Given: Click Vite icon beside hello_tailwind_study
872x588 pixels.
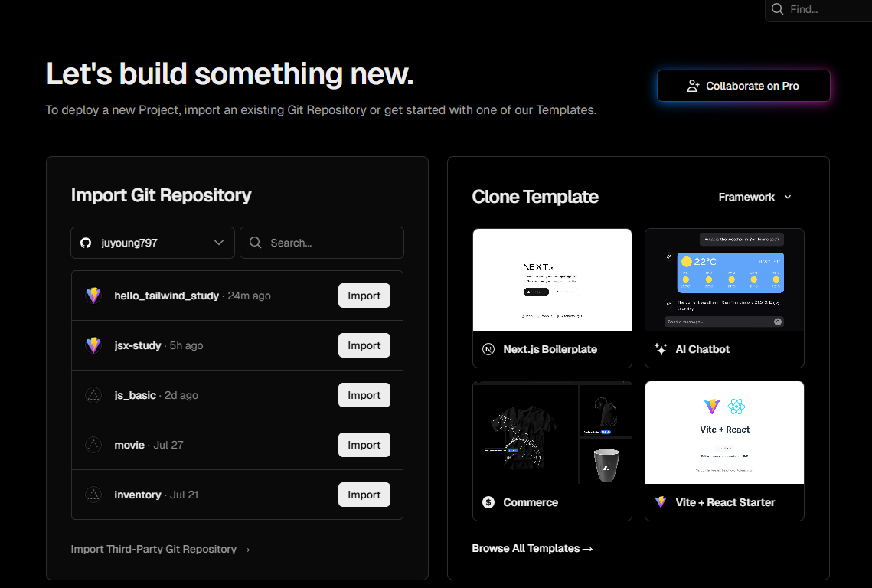Looking at the screenshot, I should [93, 296].
